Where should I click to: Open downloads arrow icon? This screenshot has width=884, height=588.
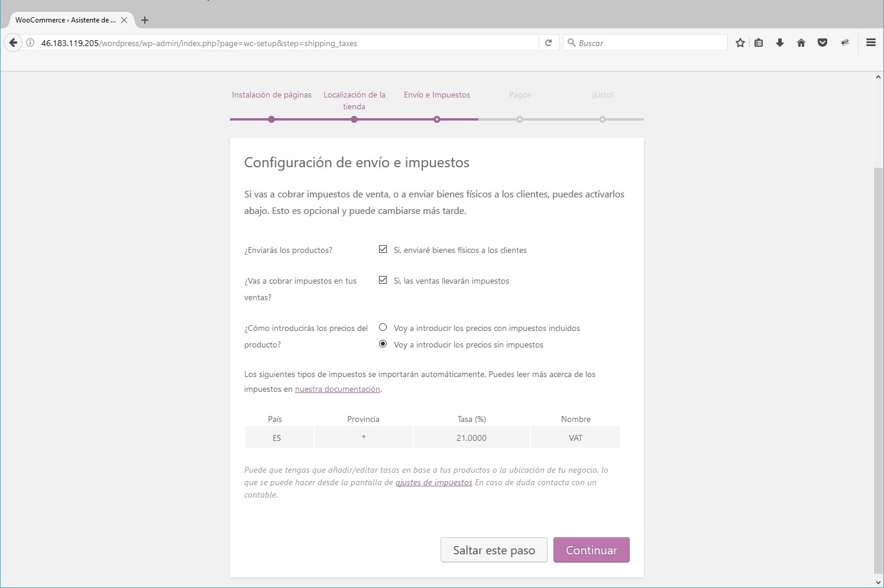pyautogui.click(x=780, y=43)
